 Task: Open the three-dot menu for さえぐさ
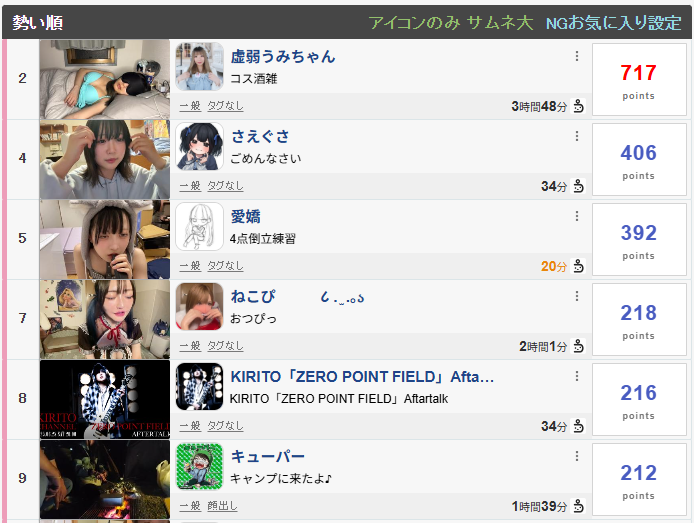point(577,136)
